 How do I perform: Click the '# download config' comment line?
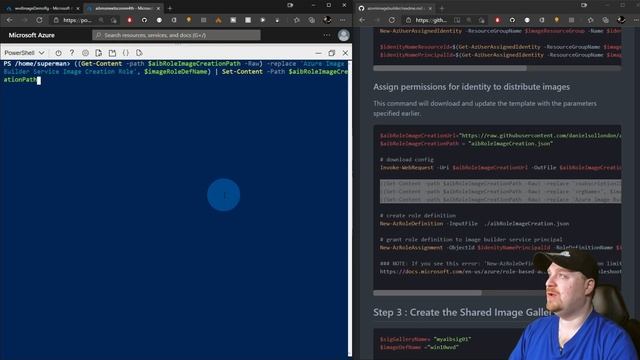(x=407, y=160)
